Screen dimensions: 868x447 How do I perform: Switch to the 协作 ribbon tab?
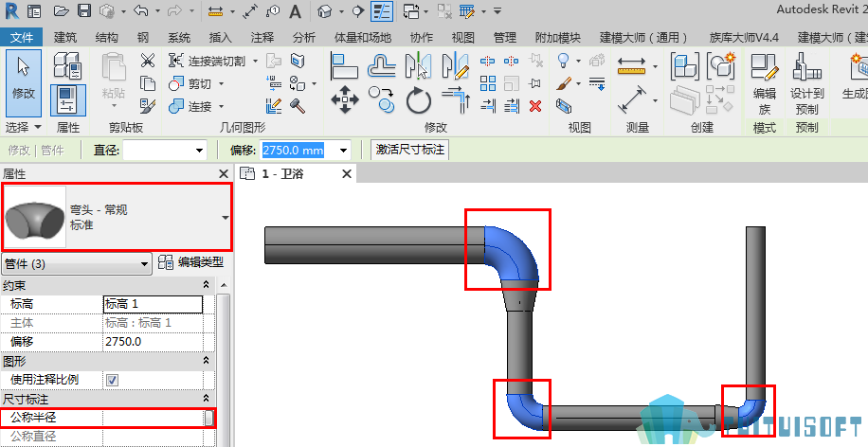(x=422, y=37)
